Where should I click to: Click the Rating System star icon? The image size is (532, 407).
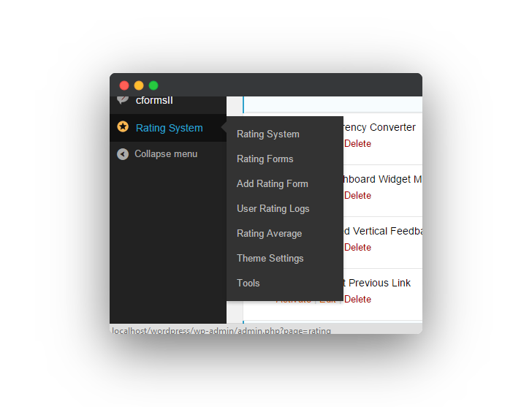[123, 127]
